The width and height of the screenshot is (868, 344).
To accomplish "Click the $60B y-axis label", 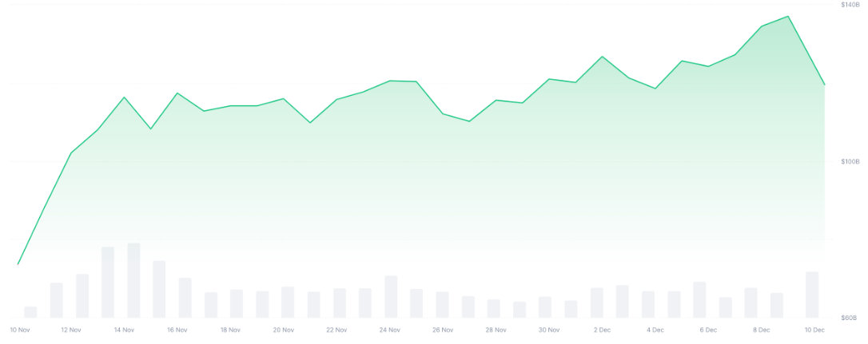I will (x=851, y=318).
